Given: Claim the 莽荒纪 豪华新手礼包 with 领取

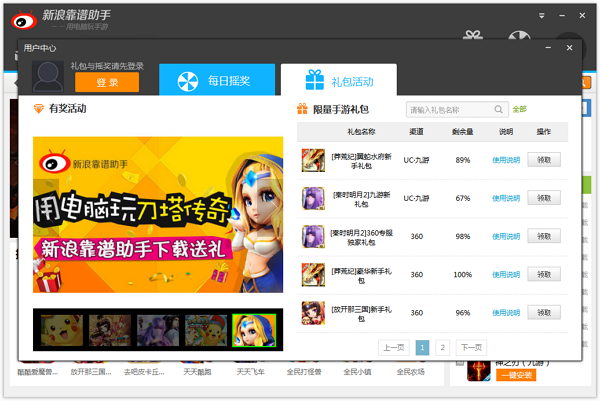Looking at the screenshot, I should [544, 274].
